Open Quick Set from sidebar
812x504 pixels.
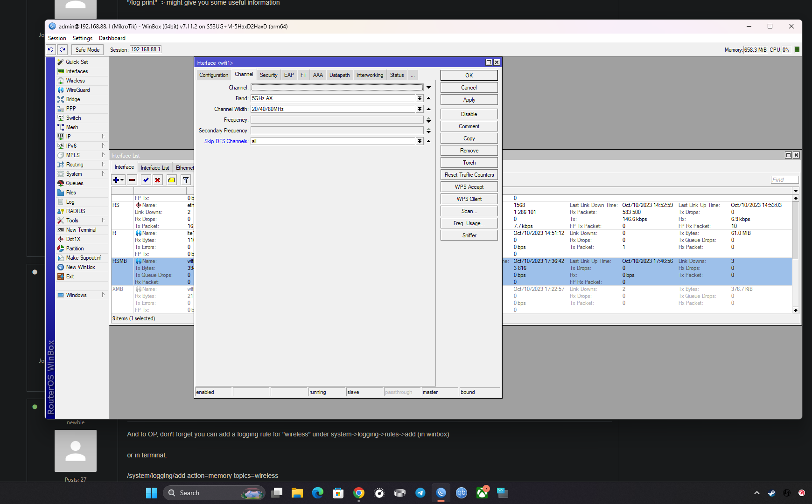[77, 62]
